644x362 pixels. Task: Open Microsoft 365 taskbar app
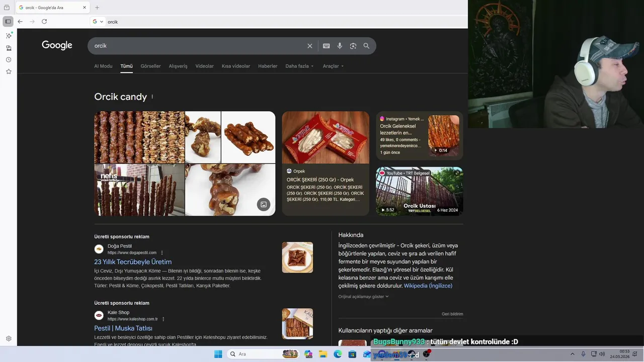[x=308, y=354]
